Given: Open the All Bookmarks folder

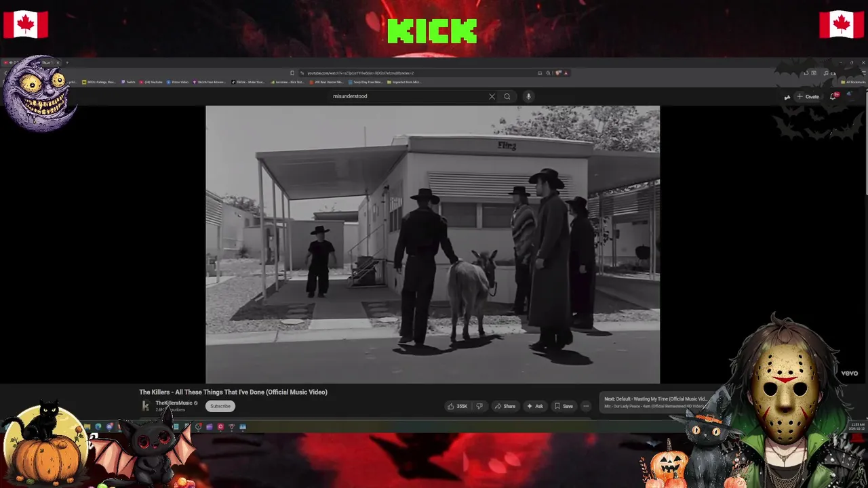Looking at the screenshot, I should click(853, 82).
